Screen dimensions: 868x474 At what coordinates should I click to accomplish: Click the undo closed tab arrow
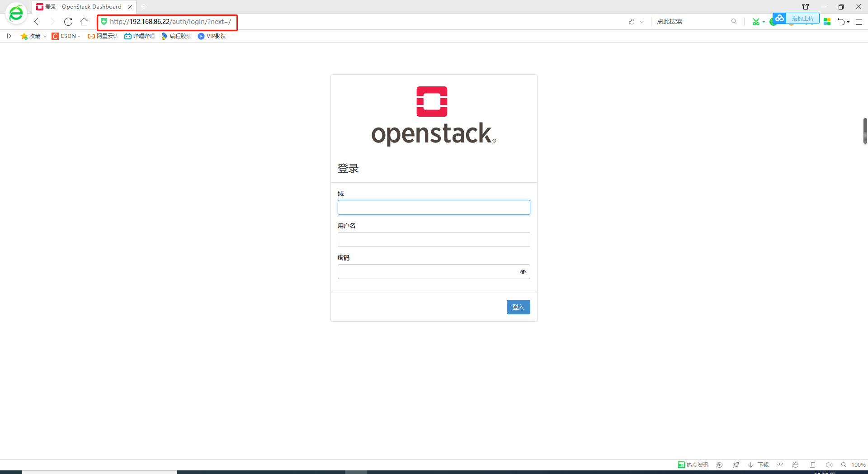pyautogui.click(x=841, y=22)
